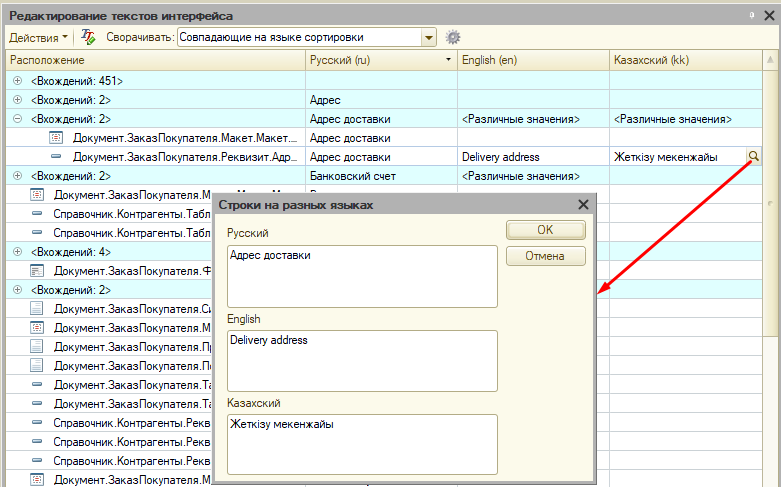This screenshot has width=781, height=487.
Task: Focus the Казахский text field
Action: pyautogui.click(x=361, y=443)
